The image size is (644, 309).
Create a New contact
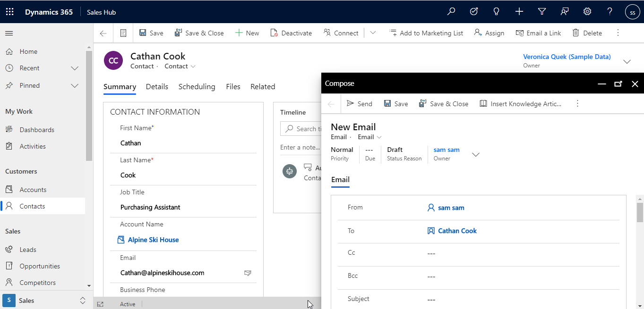247,33
